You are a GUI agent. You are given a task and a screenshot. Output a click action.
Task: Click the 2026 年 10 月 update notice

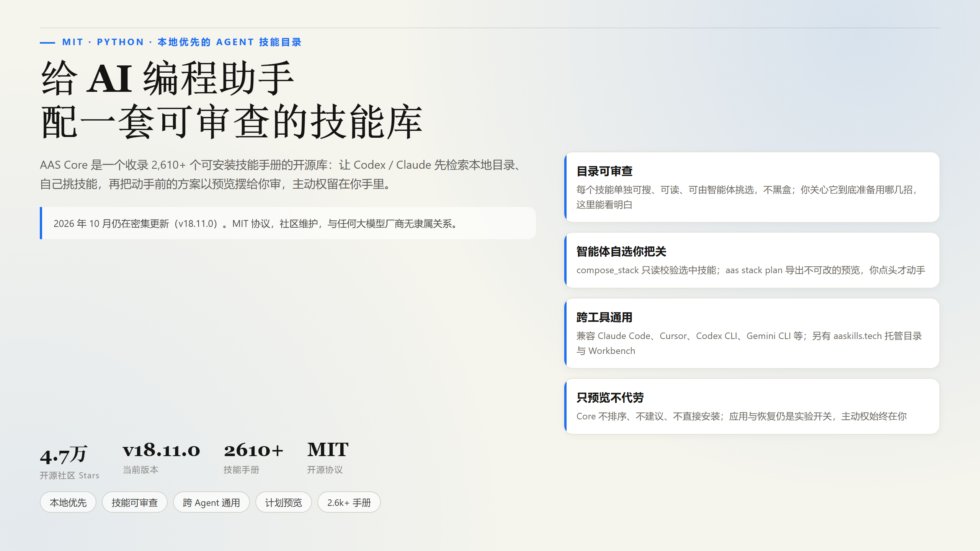point(288,223)
